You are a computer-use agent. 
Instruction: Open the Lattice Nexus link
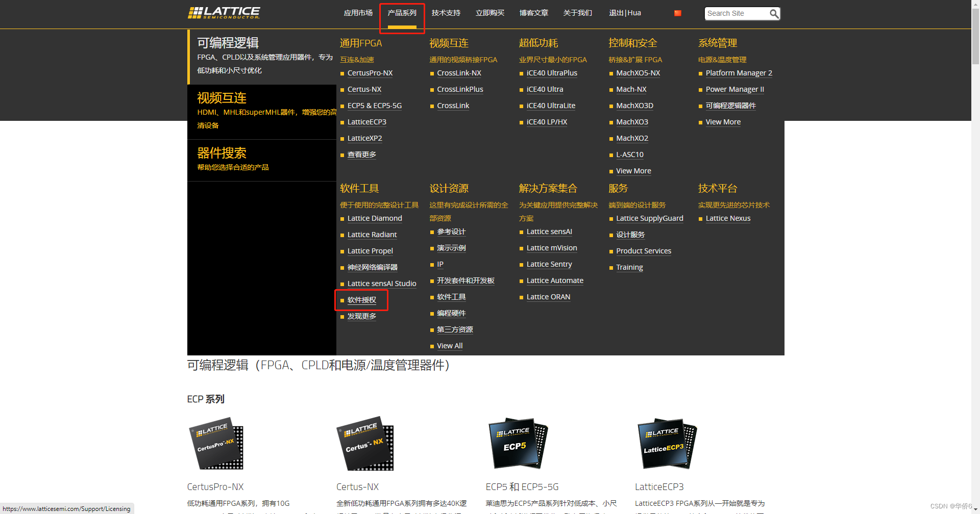coord(728,219)
